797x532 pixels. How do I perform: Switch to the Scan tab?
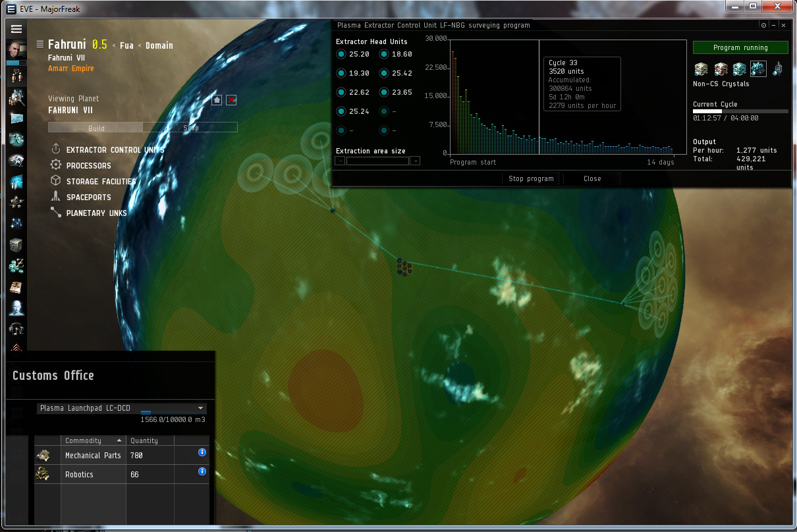(190, 128)
